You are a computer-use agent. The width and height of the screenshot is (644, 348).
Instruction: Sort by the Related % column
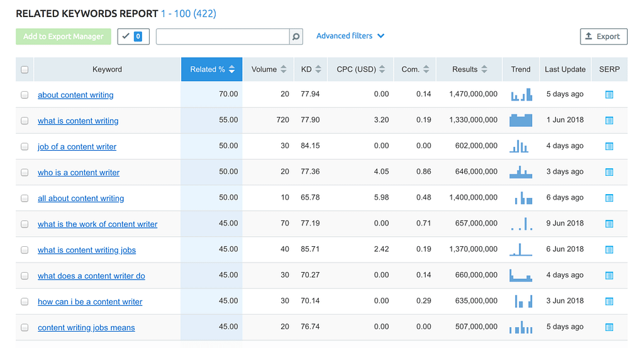click(212, 69)
